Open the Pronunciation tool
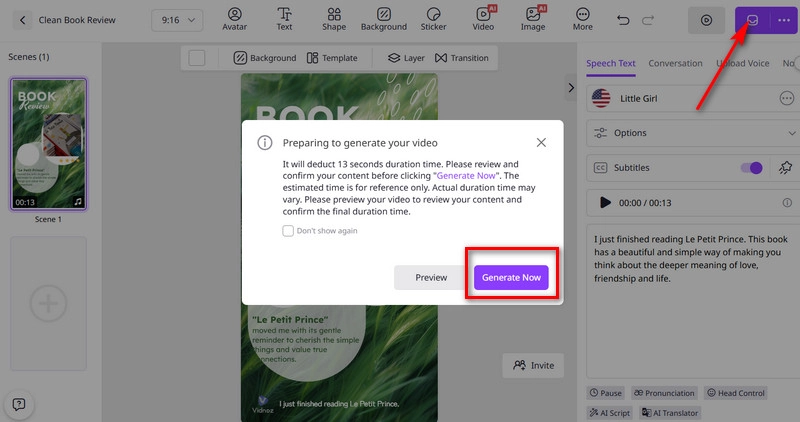This screenshot has height=422, width=800. (664, 393)
